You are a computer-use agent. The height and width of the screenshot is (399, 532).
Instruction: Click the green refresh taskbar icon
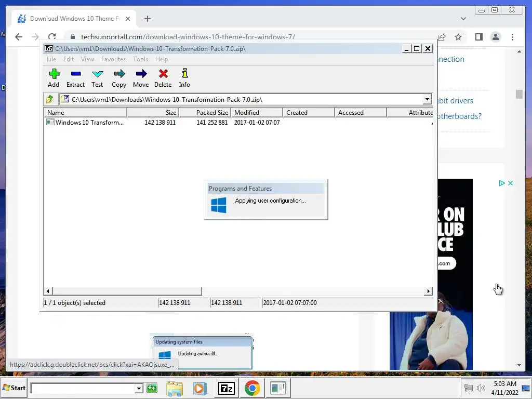[152, 388]
